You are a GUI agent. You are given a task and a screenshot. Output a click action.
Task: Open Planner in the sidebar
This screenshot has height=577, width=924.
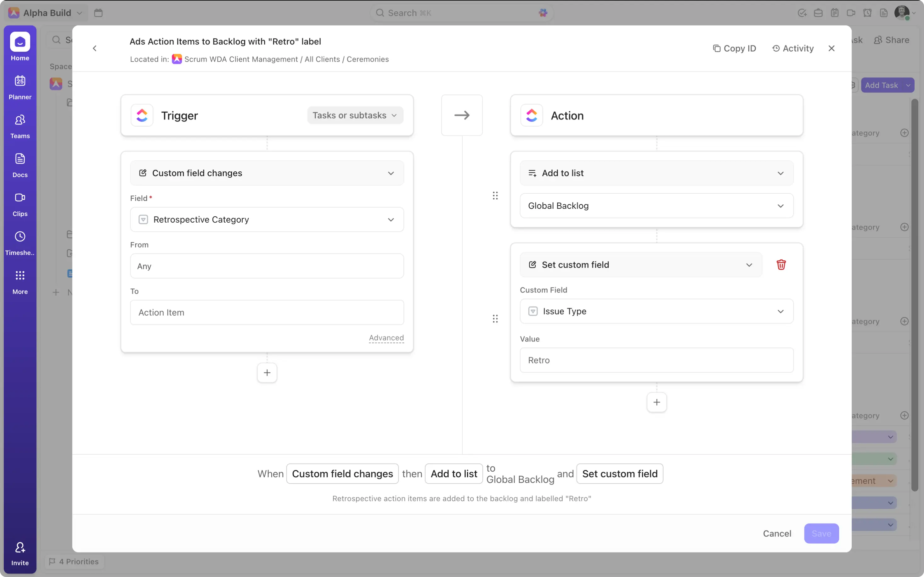20,87
